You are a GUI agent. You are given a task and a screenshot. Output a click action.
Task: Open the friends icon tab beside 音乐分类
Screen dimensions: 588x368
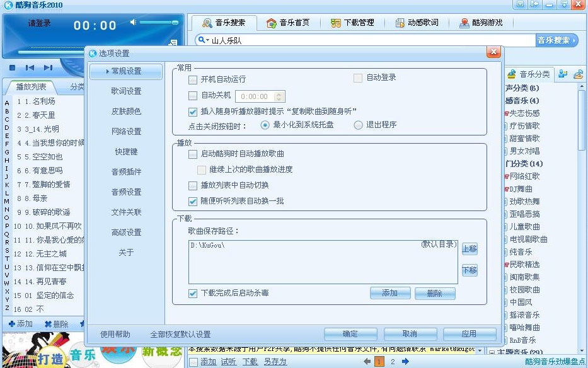[563, 74]
